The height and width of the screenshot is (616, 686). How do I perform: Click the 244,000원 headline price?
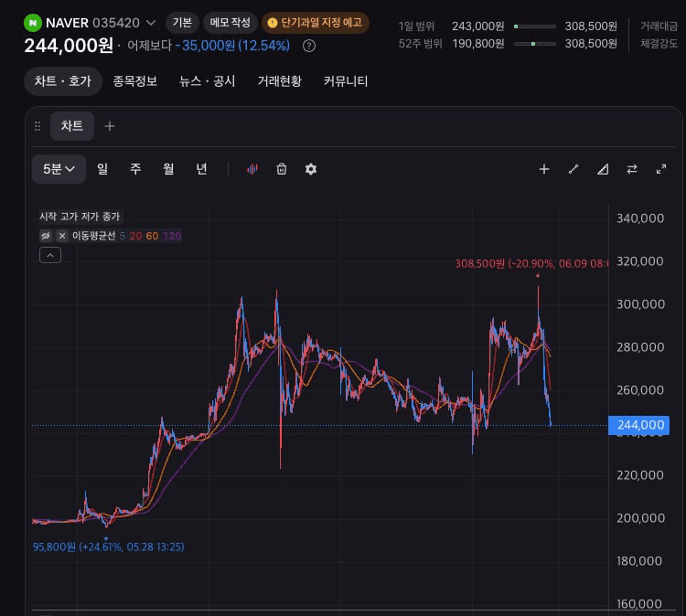click(70, 46)
